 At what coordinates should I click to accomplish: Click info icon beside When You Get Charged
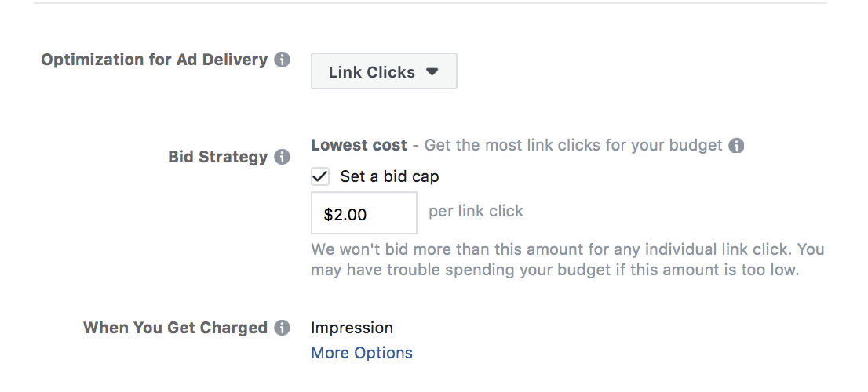point(282,328)
